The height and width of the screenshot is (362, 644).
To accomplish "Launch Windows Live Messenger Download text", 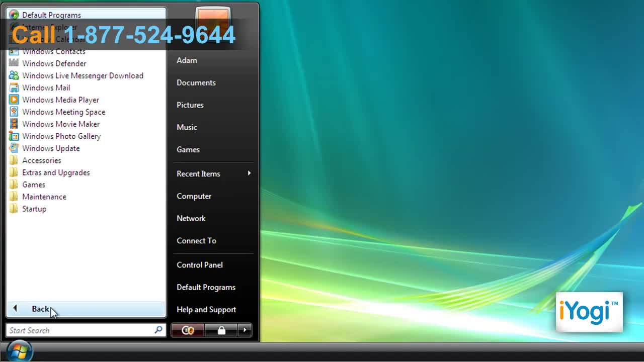I will [83, 75].
